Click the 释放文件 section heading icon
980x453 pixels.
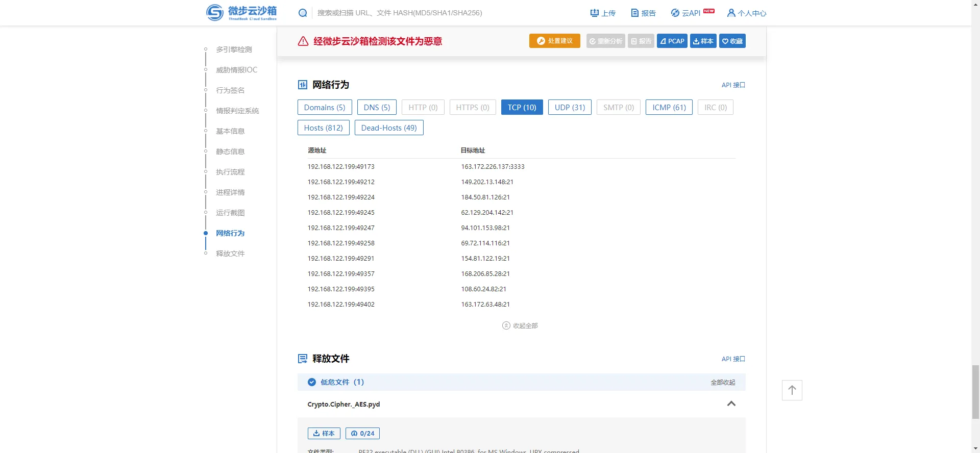(x=303, y=359)
